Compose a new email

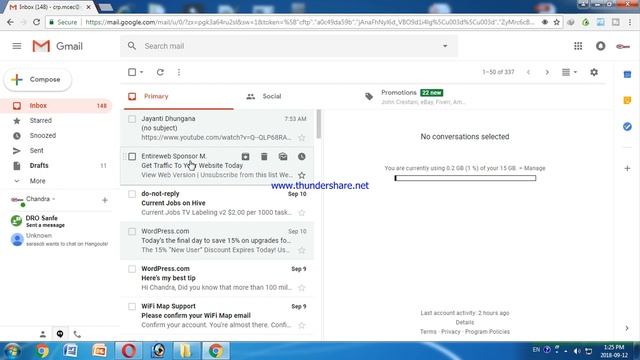[x=38, y=80]
